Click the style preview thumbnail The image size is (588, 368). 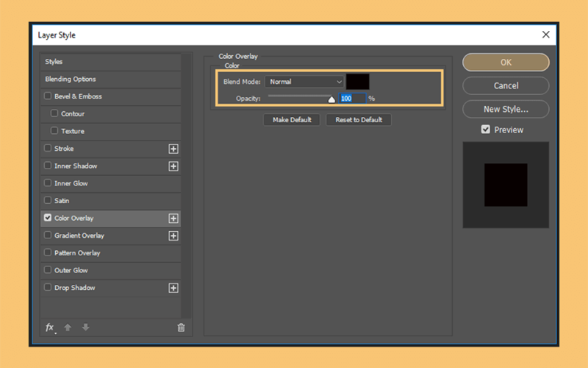tap(506, 185)
